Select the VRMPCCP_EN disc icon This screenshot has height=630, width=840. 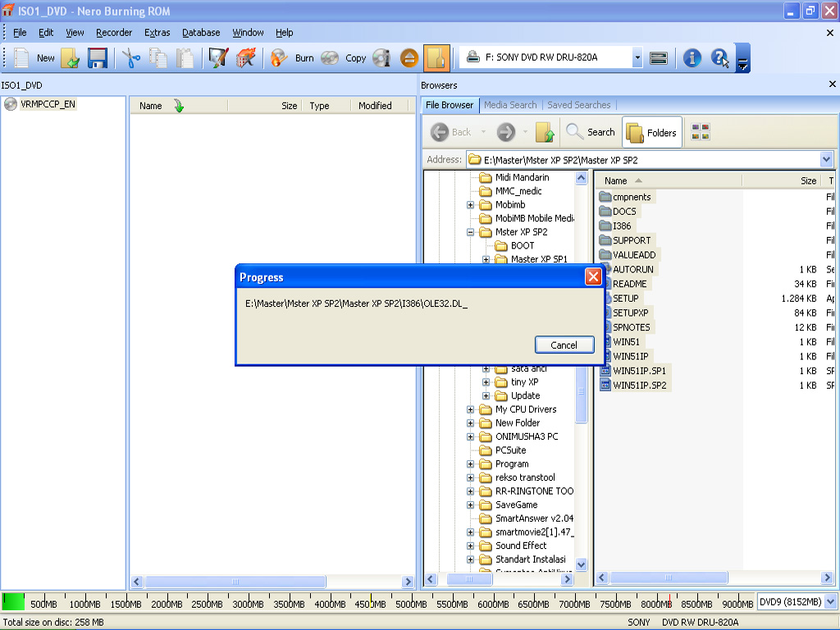coord(10,104)
